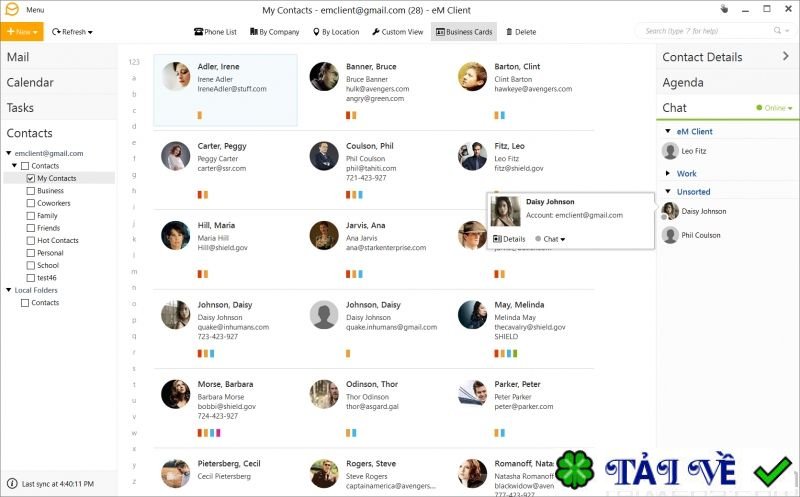Uncheck the My Contacts folder
The width and height of the screenshot is (800, 497).
pyautogui.click(x=31, y=178)
